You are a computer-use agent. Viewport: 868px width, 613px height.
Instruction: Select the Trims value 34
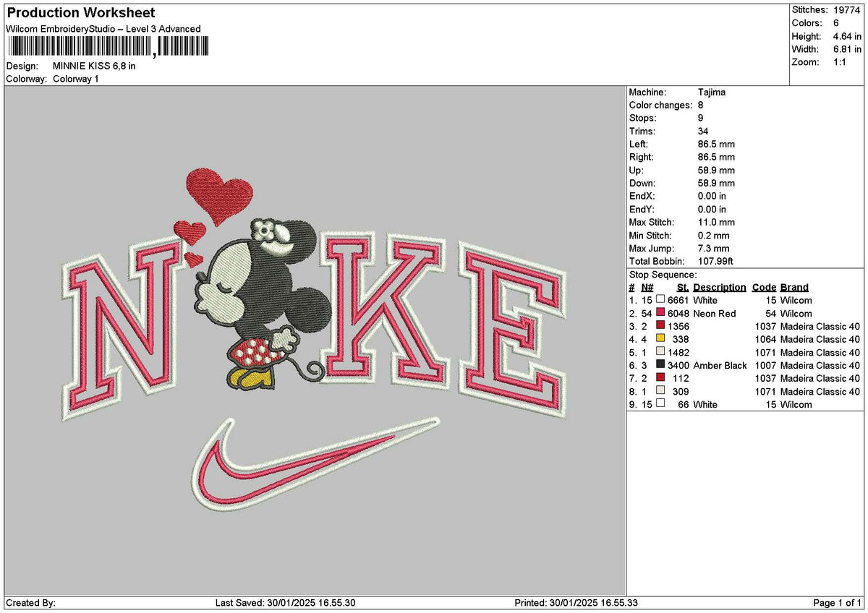pos(703,132)
